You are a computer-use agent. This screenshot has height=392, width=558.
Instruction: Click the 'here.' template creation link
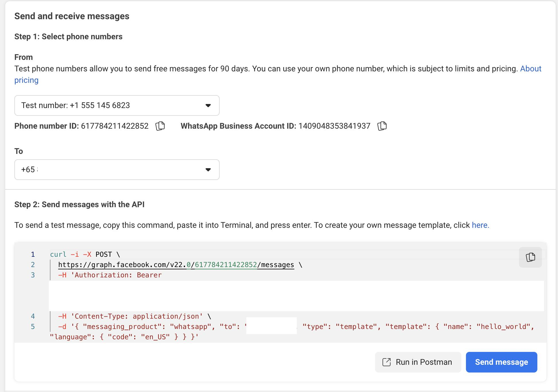click(x=481, y=225)
